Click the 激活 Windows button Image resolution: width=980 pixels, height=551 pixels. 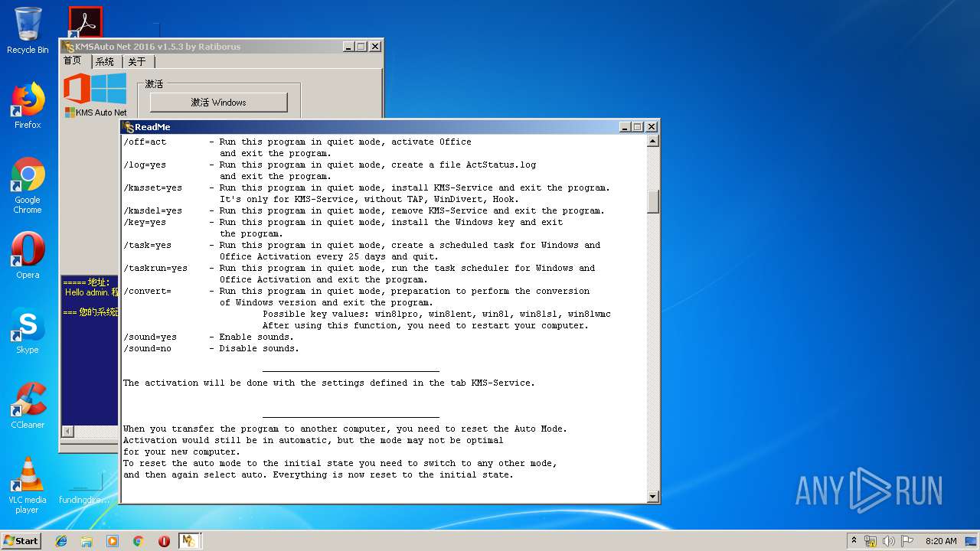point(218,103)
